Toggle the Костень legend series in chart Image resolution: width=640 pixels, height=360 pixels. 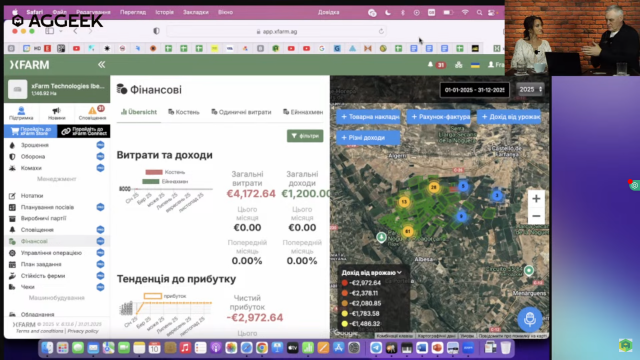[165, 172]
